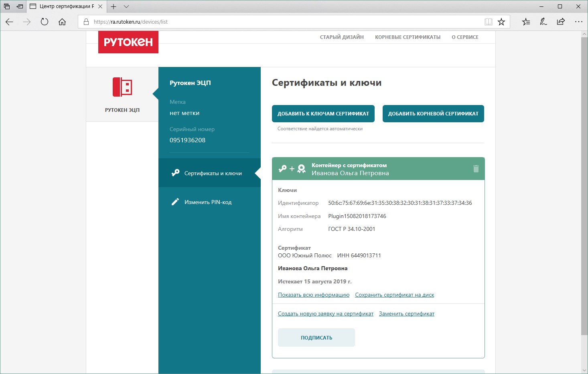
Task: Click Соответствие найдется автоматически hint
Action: (320, 129)
